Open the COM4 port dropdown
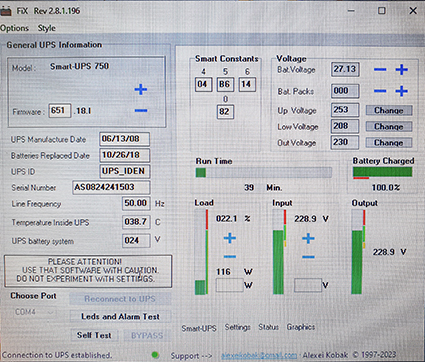 pos(35,312)
